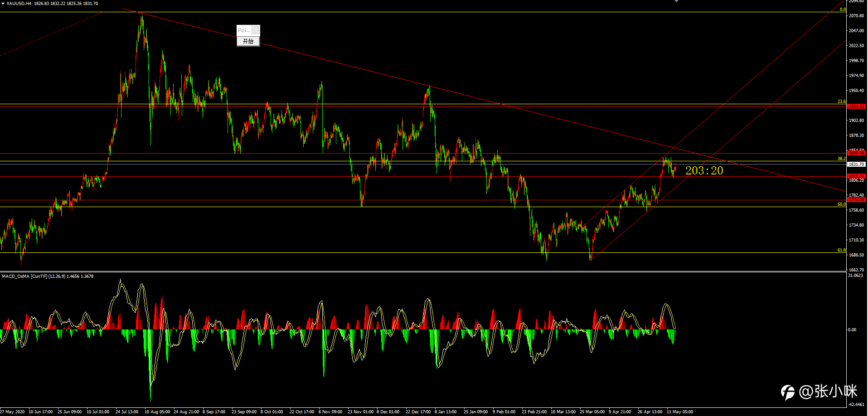This screenshot has width=868, height=416.
Task: Select the Fibonacci 0.0 level label
Action: click(843, 10)
